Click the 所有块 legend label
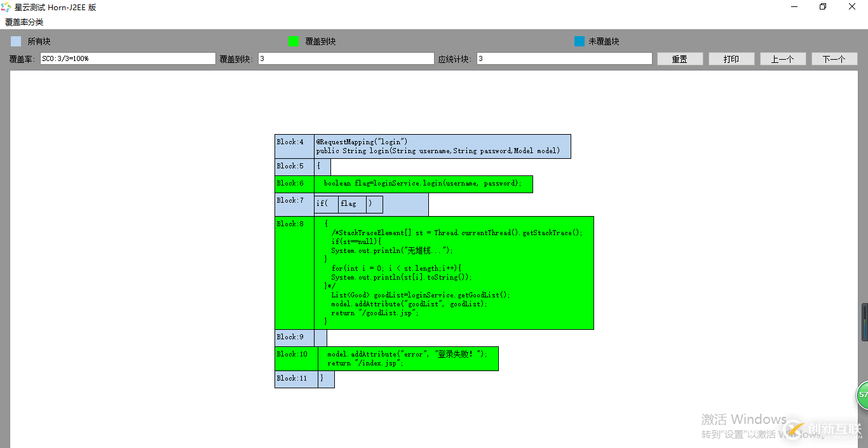868x448 pixels. (39, 41)
